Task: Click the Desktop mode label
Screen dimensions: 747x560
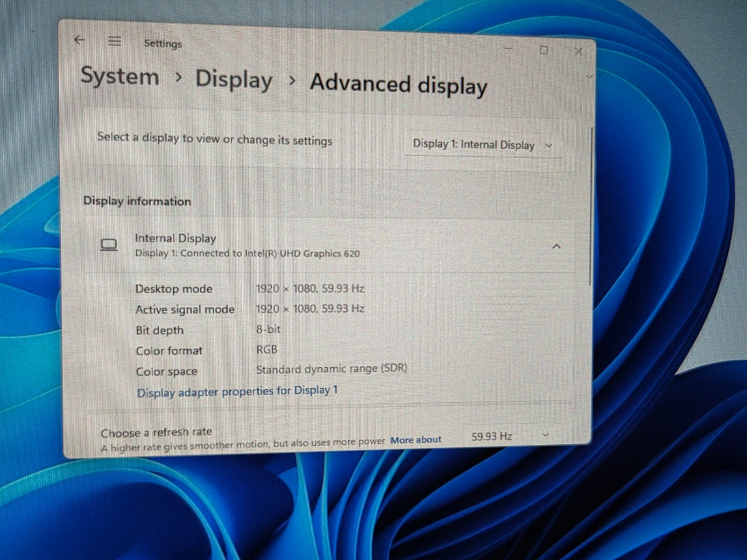Action: (174, 289)
